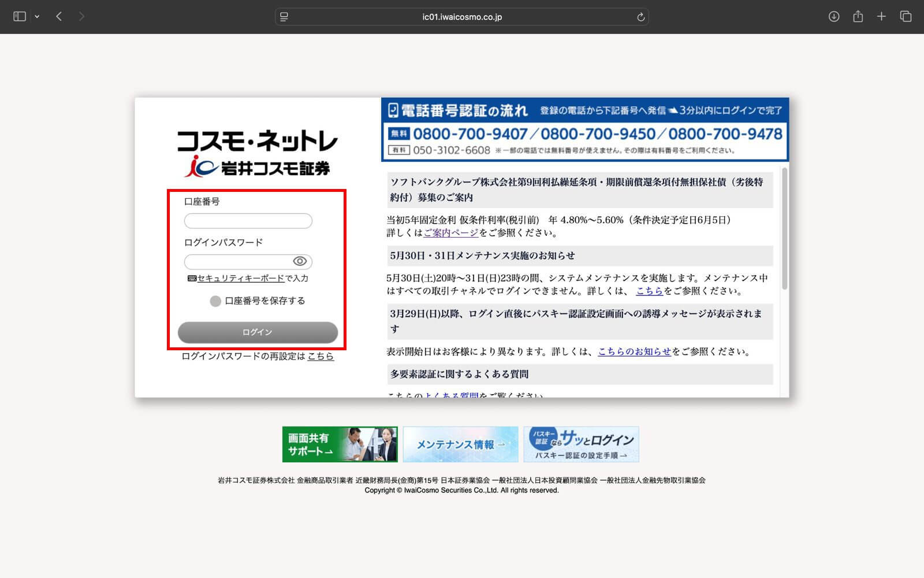Viewport: 924px width, 578px height.
Task: Follow the maintenance notice こちら link
Action: tap(649, 291)
